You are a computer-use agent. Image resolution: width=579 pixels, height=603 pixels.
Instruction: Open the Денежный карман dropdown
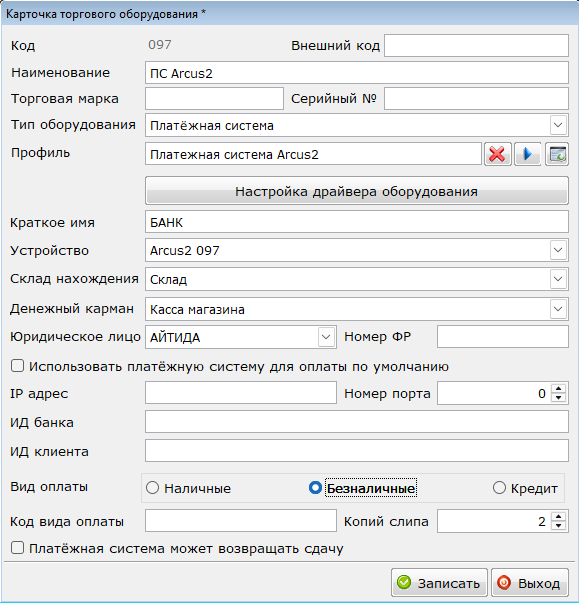[558, 309]
